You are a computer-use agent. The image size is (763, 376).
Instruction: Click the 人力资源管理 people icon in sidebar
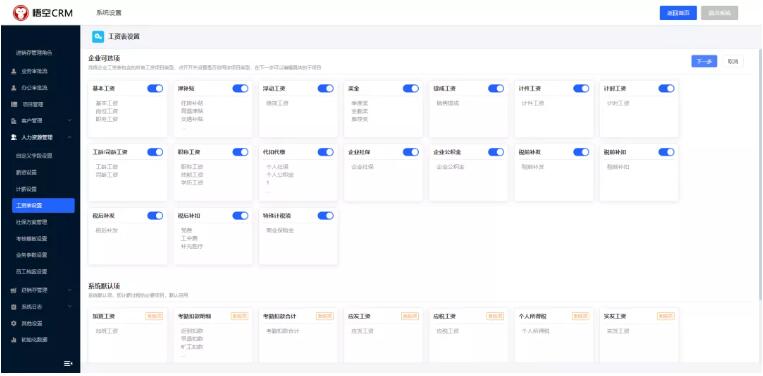tap(14, 138)
